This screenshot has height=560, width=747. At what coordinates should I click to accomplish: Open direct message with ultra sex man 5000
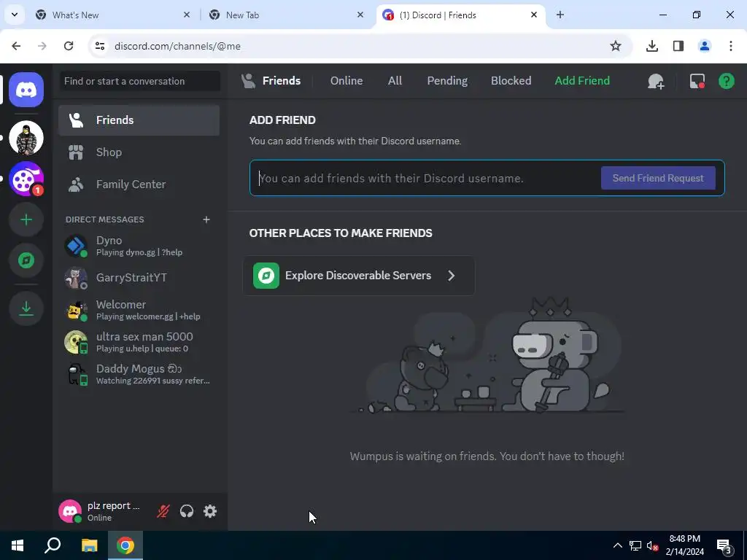click(x=139, y=342)
